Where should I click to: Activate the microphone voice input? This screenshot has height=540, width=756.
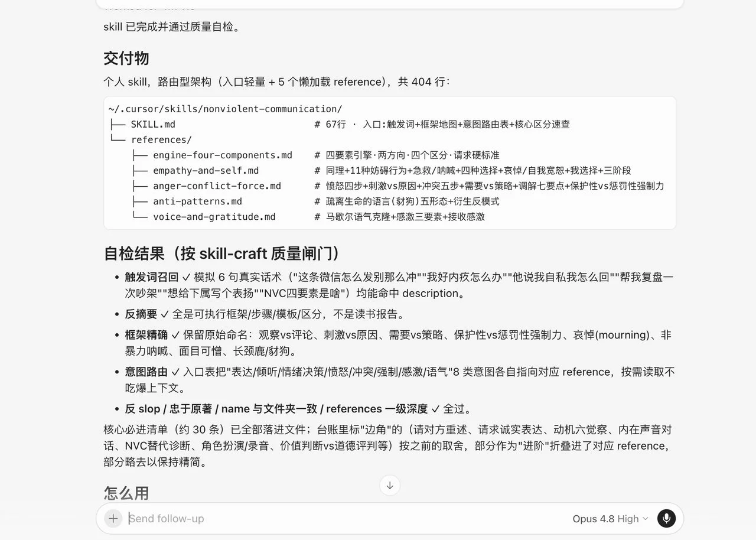[666, 518]
